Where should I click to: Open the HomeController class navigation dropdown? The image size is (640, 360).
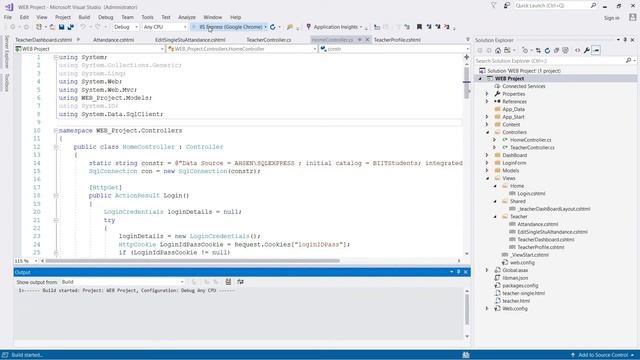pos(242,49)
